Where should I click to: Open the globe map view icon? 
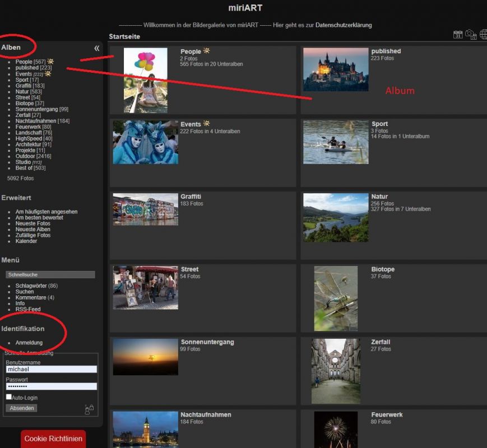click(x=484, y=35)
